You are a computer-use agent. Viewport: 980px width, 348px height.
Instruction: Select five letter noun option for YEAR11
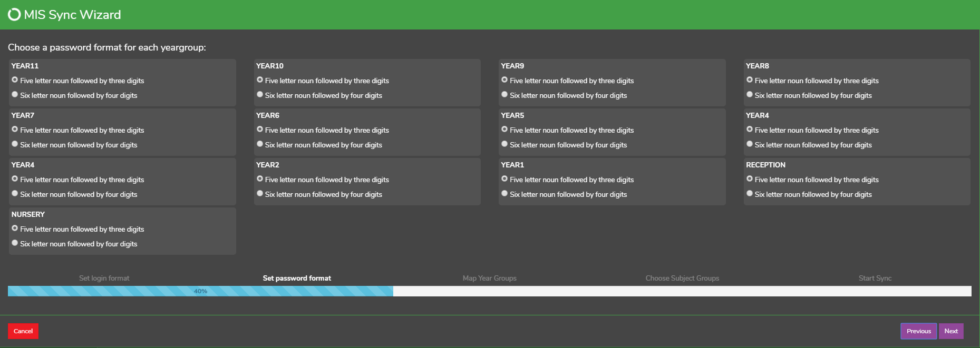tap(15, 80)
